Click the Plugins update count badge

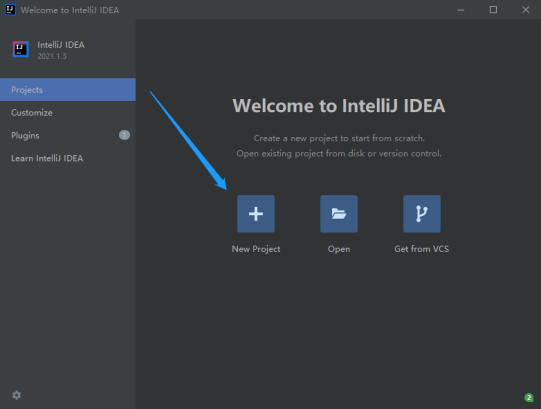point(124,135)
